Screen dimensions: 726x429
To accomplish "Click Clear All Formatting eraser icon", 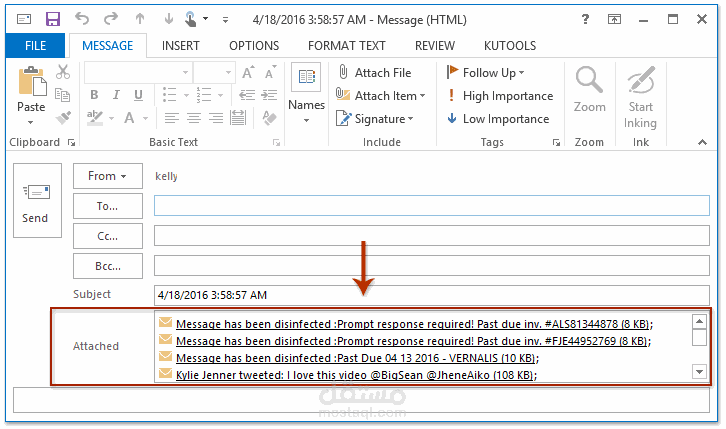I will click(x=269, y=118).
